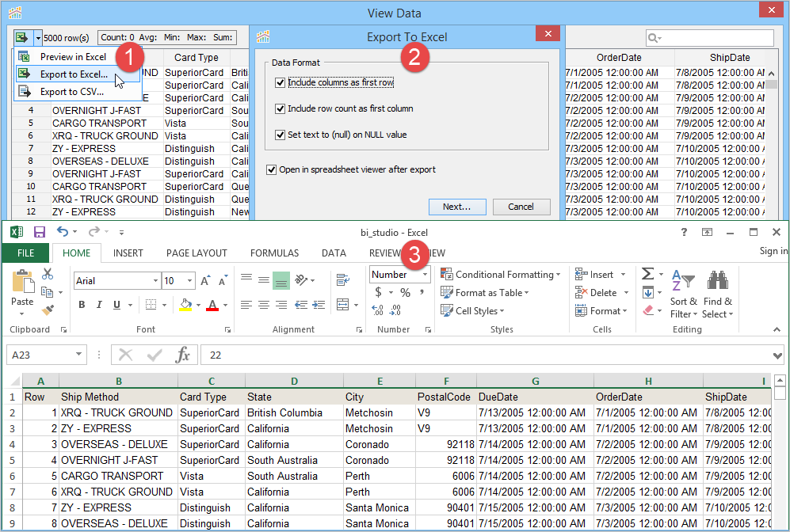790x532 pixels.
Task: Click Insert in Cells group
Action: (x=600, y=274)
